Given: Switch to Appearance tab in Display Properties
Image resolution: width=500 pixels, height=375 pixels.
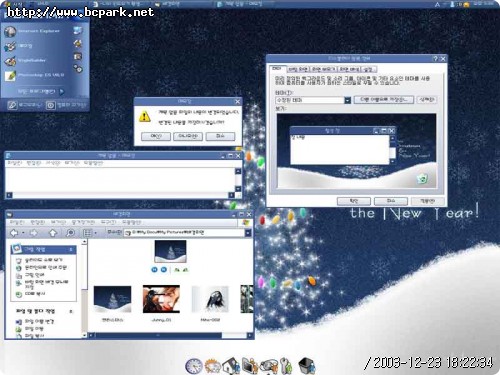Looking at the screenshot, I should (x=349, y=69).
